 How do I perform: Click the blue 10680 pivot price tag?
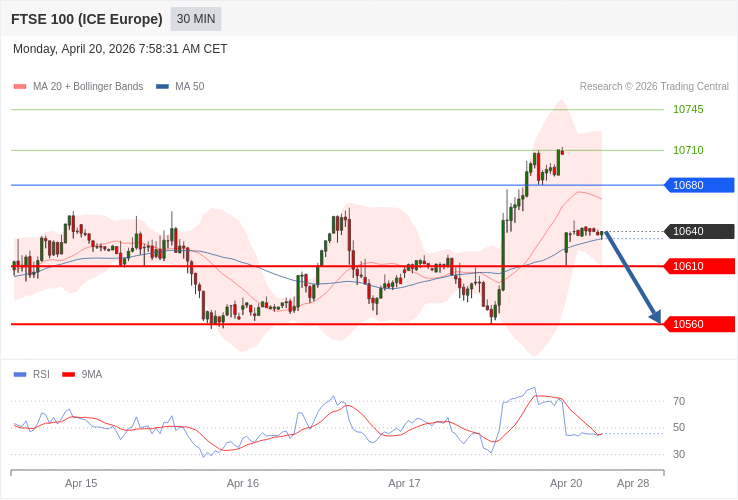(699, 185)
